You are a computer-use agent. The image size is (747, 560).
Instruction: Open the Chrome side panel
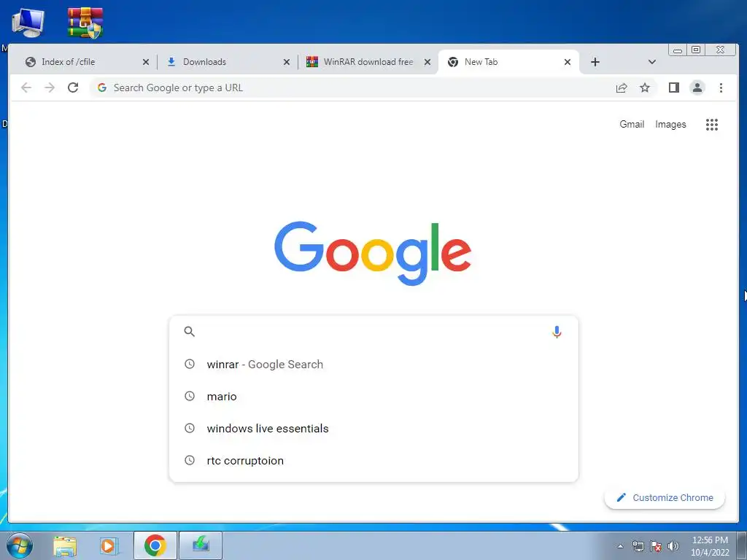point(673,87)
